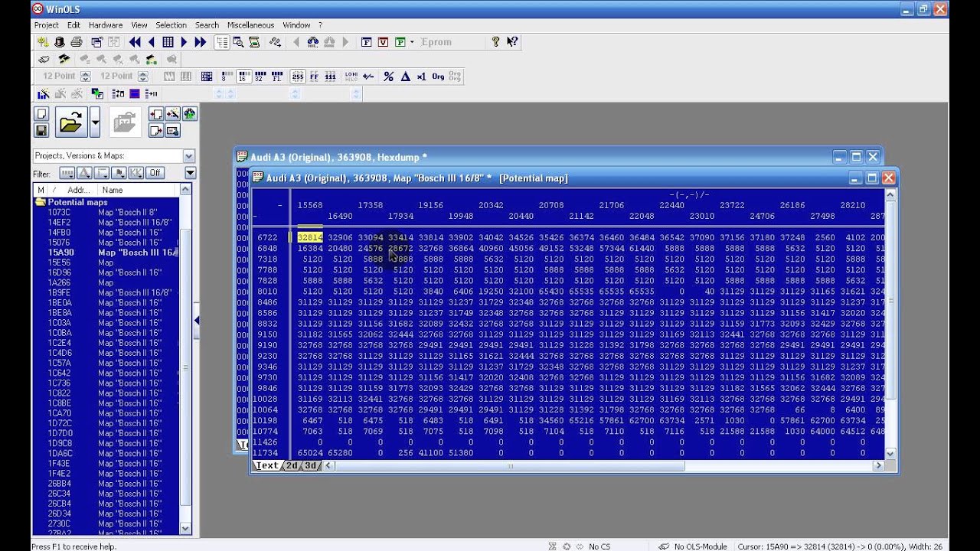Click the percent display icon

[x=388, y=77]
